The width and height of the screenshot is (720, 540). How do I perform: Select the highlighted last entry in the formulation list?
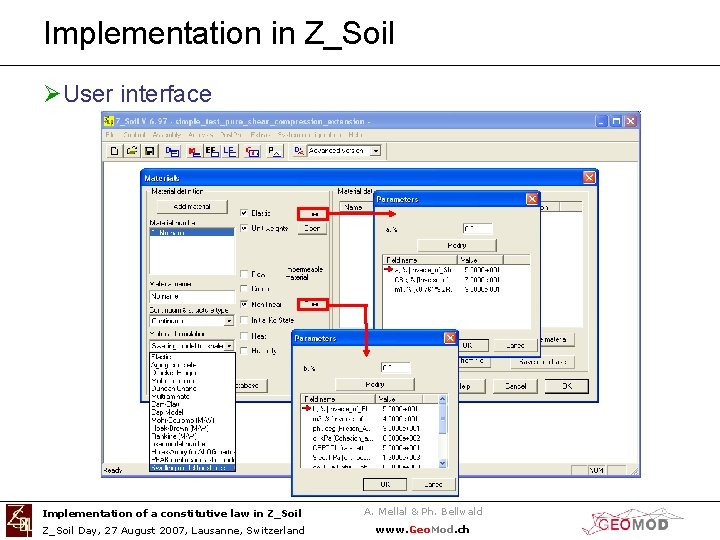click(x=192, y=467)
